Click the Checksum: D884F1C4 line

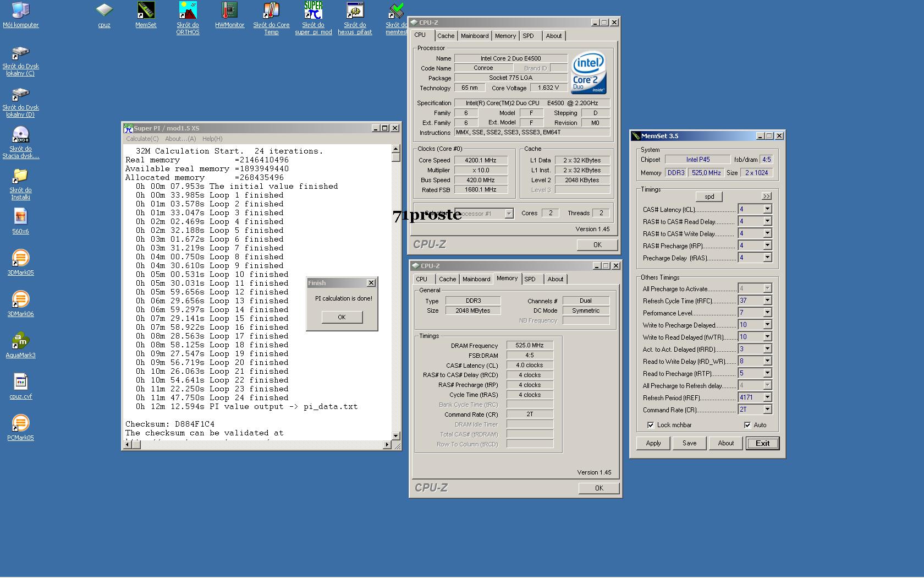click(170, 424)
